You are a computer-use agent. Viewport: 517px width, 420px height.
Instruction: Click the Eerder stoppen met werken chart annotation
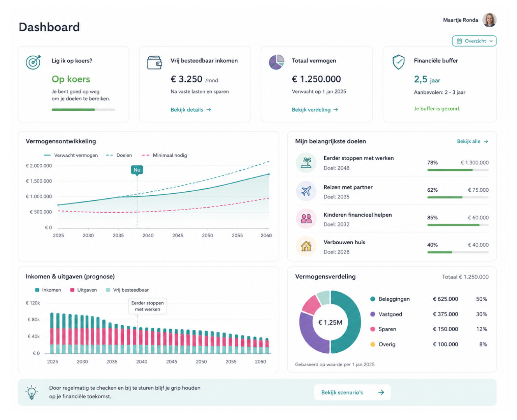point(147,306)
